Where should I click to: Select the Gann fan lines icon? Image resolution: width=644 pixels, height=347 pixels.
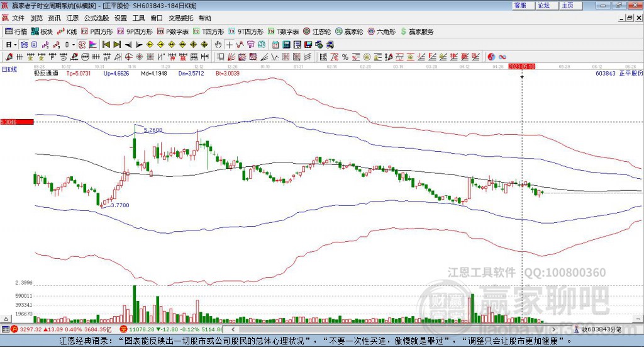pos(231,57)
